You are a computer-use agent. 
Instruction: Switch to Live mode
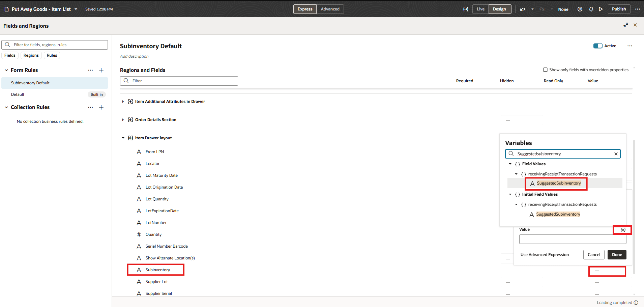click(480, 9)
